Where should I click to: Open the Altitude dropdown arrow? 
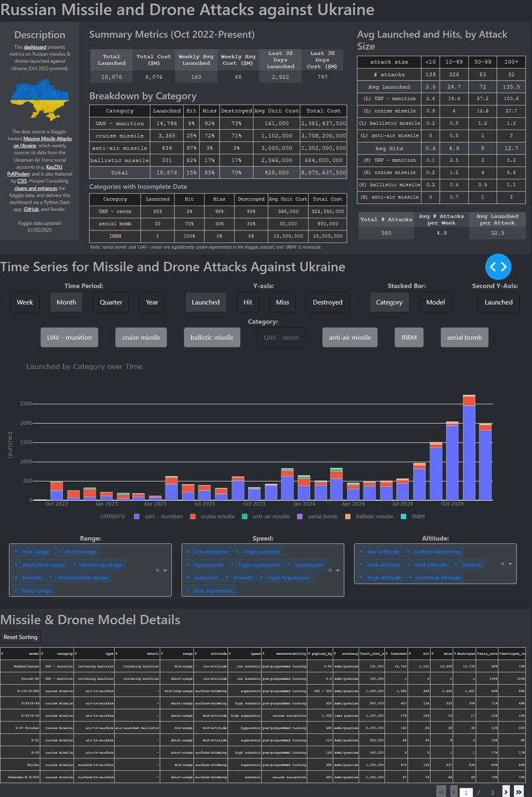(510, 565)
